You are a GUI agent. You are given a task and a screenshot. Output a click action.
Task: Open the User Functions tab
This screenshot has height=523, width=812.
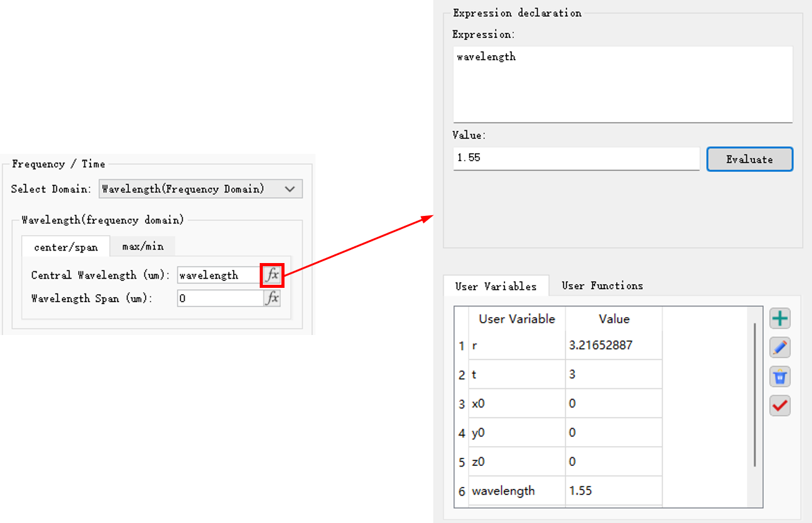602,285
